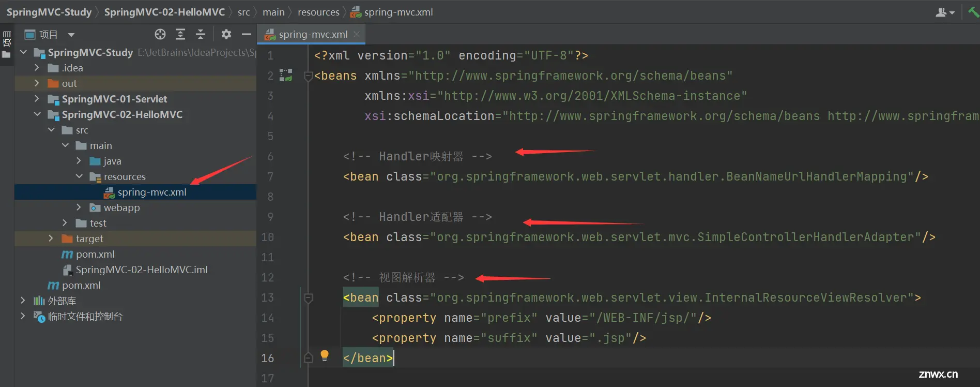Screen dimensions: 980x387
Task: Expand the .idea folder
Action: coord(37,68)
